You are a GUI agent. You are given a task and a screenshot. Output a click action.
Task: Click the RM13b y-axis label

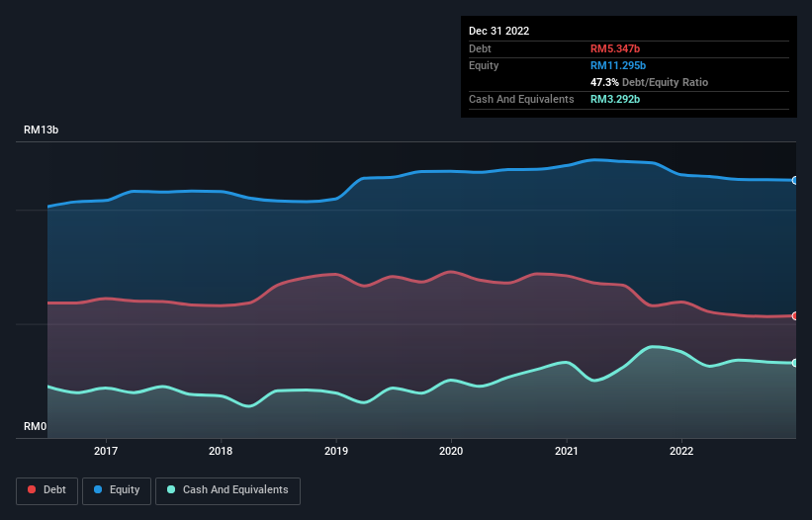coord(41,130)
